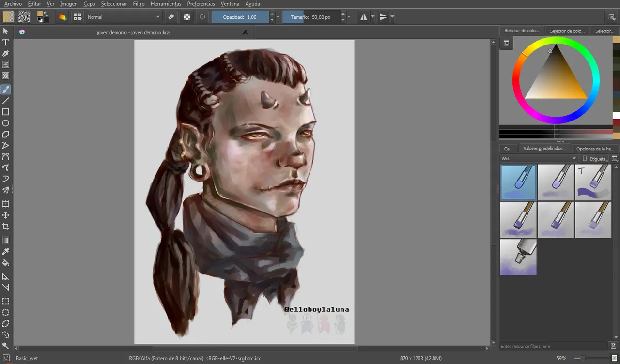Open the Herramientas menu
The width and height of the screenshot is (620, 364).
(166, 4)
